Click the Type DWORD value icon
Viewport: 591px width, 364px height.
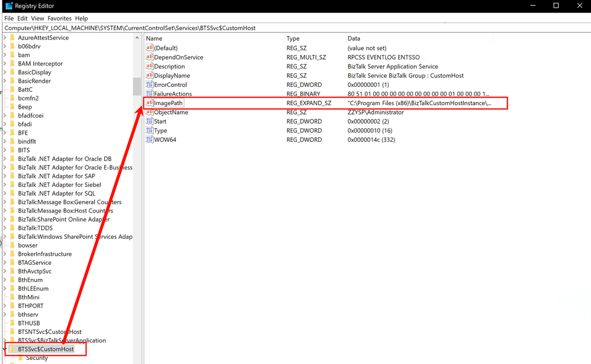tap(149, 130)
